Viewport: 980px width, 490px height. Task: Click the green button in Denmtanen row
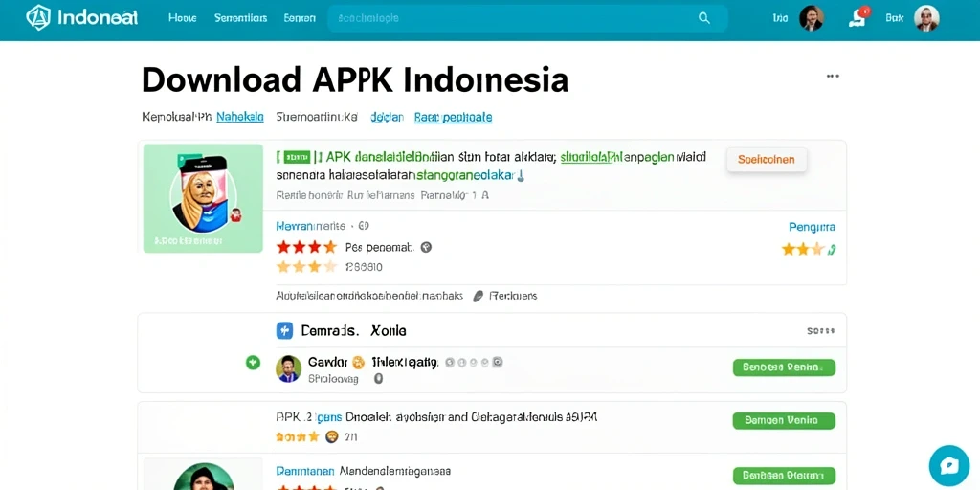click(784, 475)
